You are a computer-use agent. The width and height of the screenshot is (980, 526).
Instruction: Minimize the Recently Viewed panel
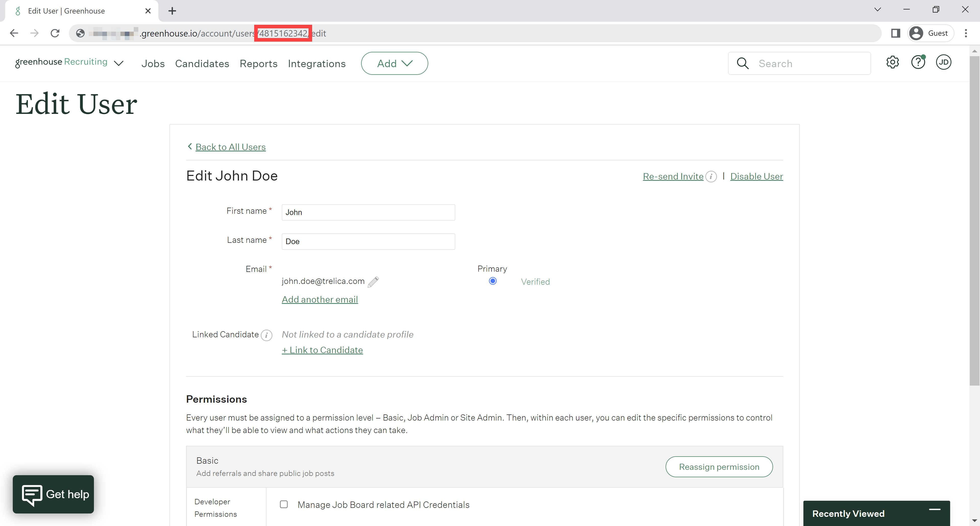pos(934,509)
